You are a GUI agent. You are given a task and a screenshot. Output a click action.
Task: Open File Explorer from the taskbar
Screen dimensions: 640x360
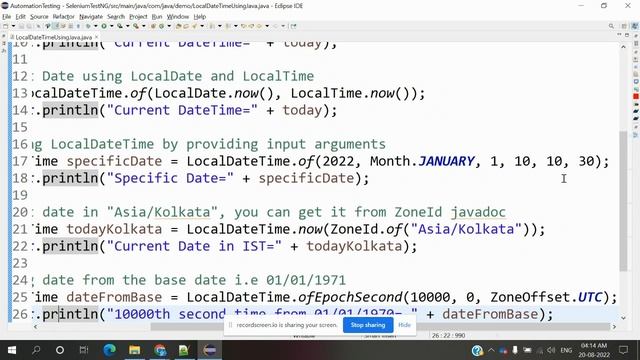click(135, 350)
